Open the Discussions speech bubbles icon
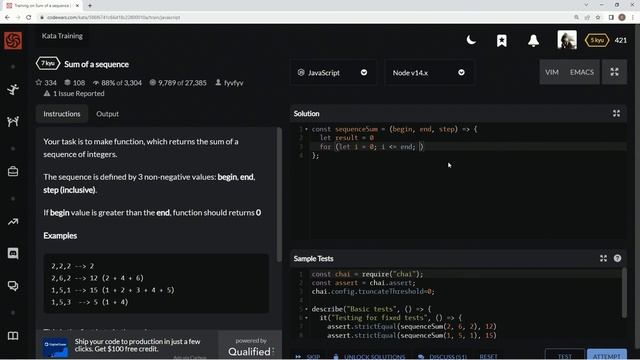The height and width of the screenshot is (360, 640). pos(13,286)
